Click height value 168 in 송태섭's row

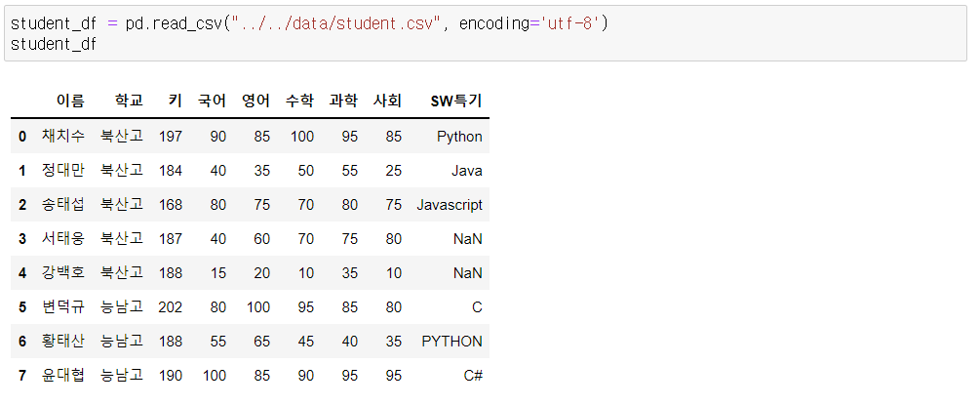(x=171, y=205)
